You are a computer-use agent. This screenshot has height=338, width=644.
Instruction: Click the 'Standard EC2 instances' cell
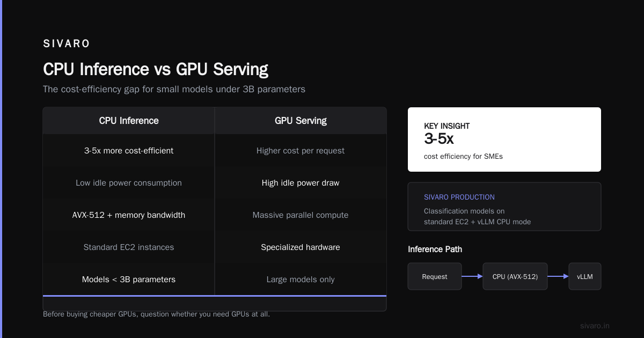129,247
